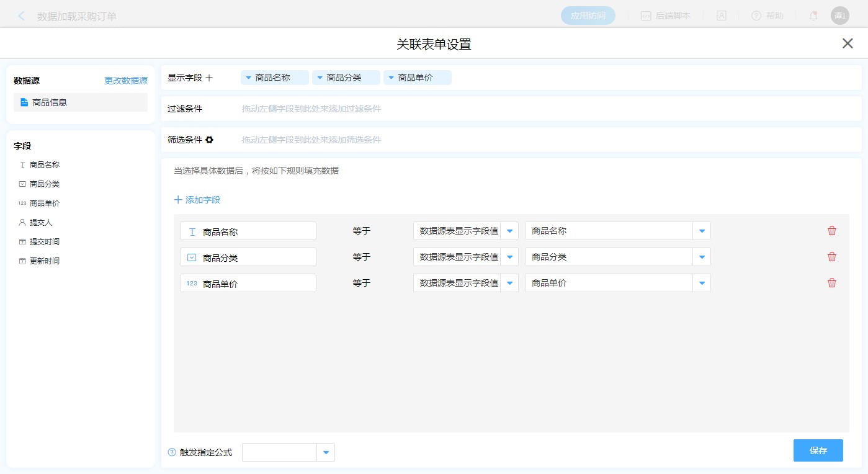Expand the 触发指定公式 dropdown
The width and height of the screenshot is (868, 474).
click(326, 452)
